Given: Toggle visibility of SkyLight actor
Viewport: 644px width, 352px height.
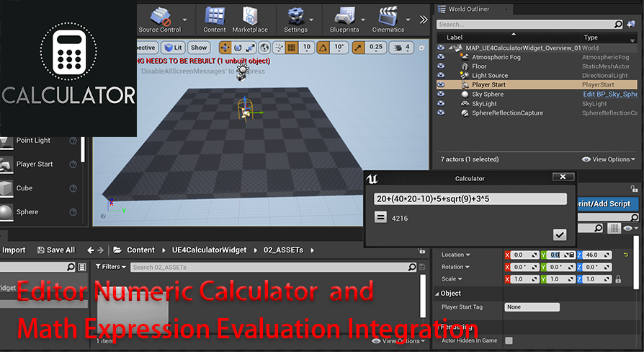Looking at the screenshot, I should coord(441,103).
